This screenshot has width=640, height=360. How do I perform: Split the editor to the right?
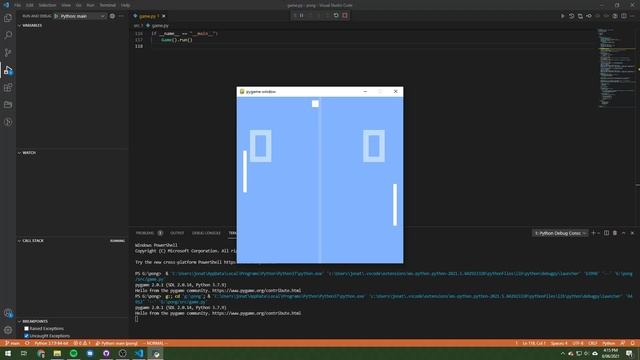624,16
